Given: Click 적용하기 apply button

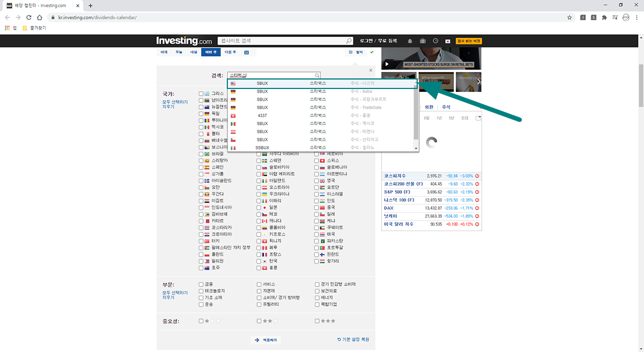Looking at the screenshot, I should [x=266, y=340].
